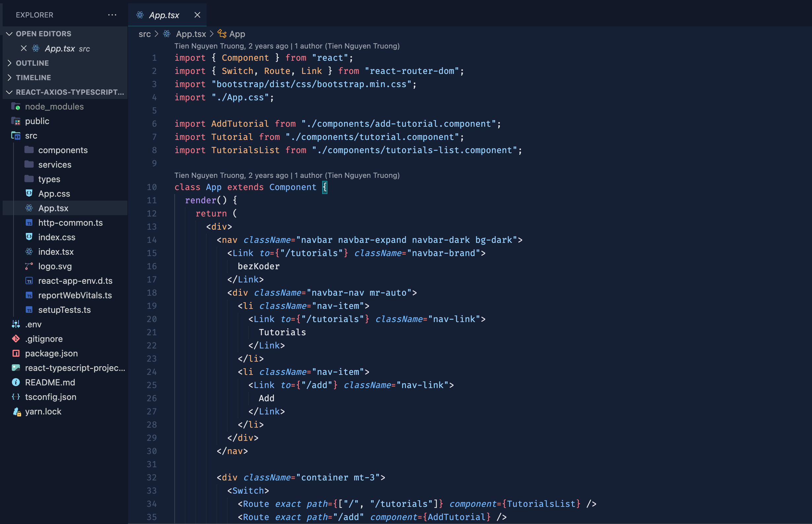Viewport: 812px width, 524px height.
Task: Click the node_modules folder icon
Action: pyautogui.click(x=16, y=107)
